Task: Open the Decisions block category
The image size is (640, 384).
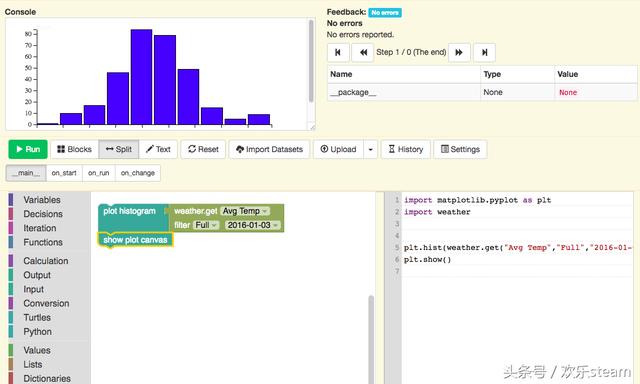Action: (x=43, y=214)
